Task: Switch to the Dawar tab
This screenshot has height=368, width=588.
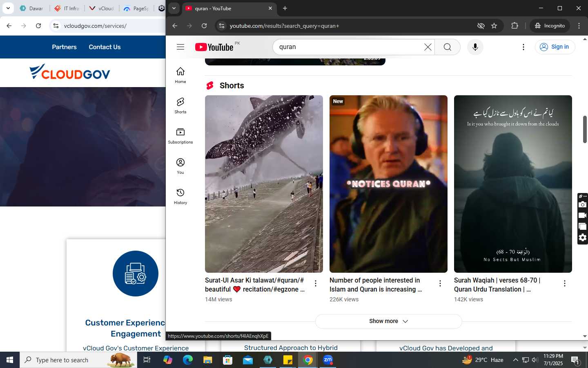Action: (32, 8)
